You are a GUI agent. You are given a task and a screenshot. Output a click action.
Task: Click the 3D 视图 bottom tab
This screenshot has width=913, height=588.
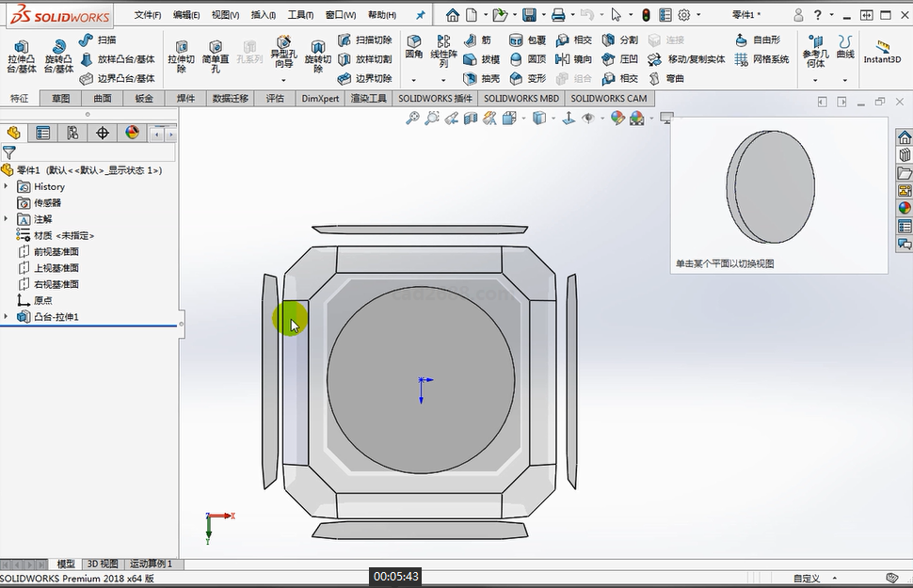tap(103, 564)
